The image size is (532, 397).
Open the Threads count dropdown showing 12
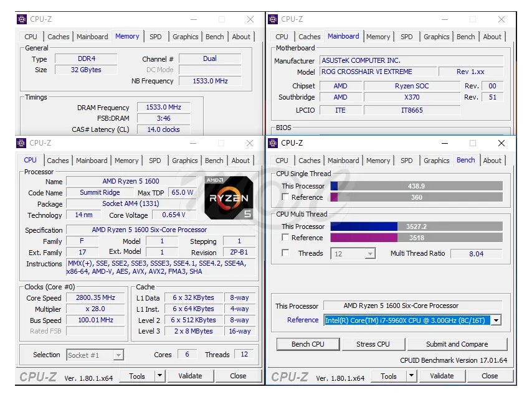tap(353, 254)
